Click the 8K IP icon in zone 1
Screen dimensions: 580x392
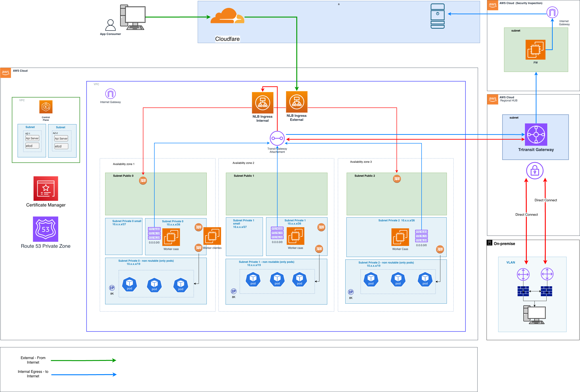coord(112,288)
